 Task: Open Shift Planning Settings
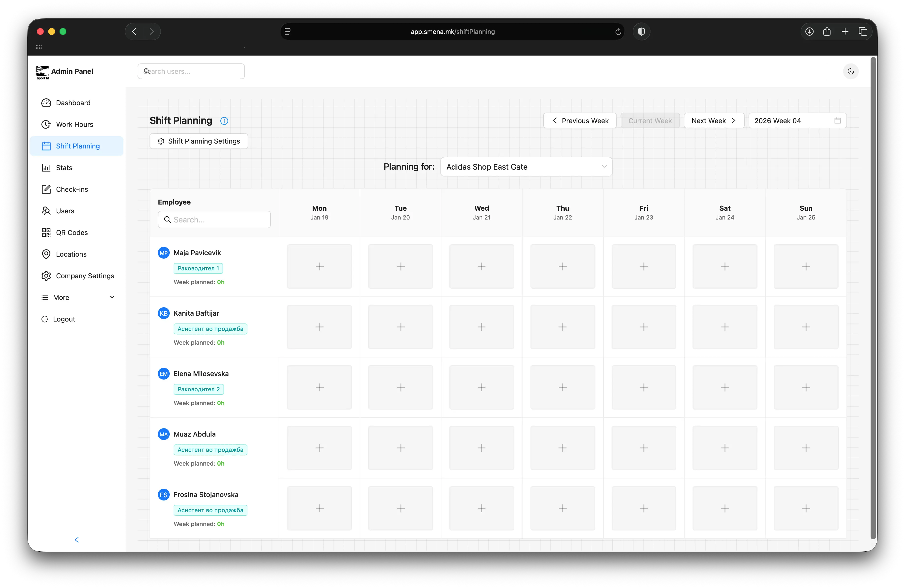pos(198,141)
